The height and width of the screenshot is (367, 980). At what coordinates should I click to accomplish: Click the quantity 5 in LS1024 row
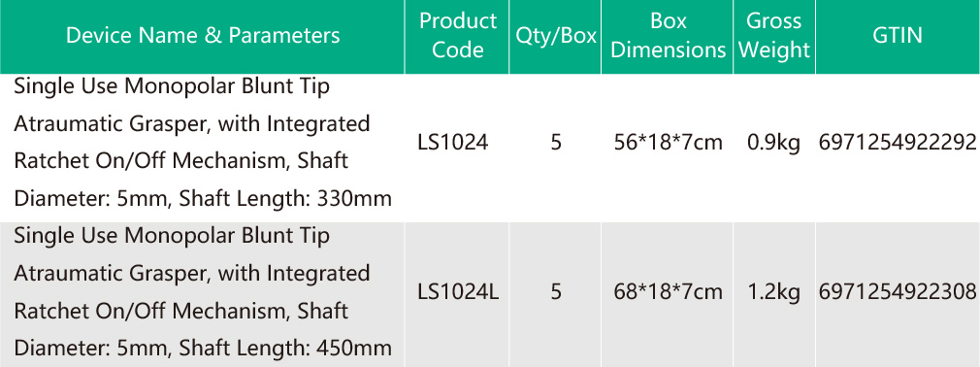coord(556,143)
